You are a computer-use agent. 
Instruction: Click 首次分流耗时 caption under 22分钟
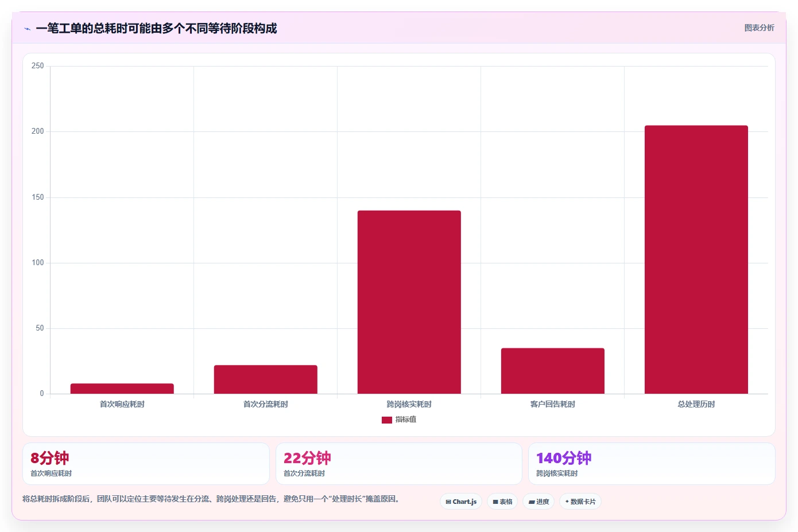point(304,473)
